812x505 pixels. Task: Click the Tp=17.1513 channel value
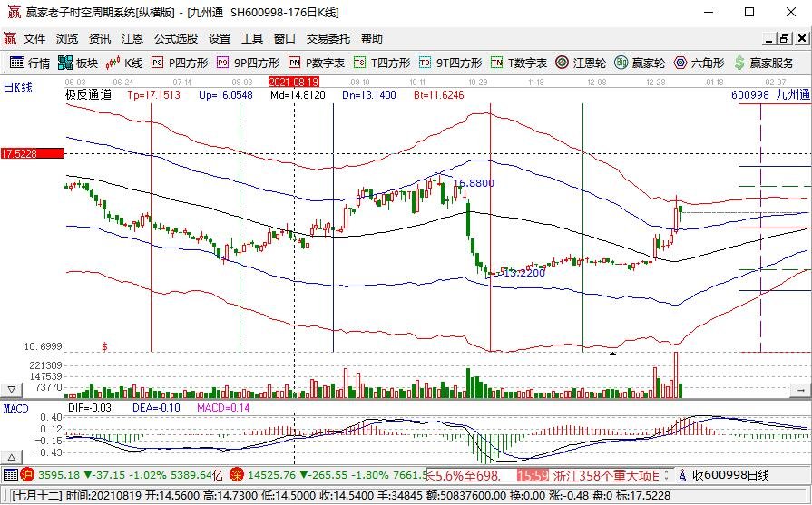click(154, 95)
